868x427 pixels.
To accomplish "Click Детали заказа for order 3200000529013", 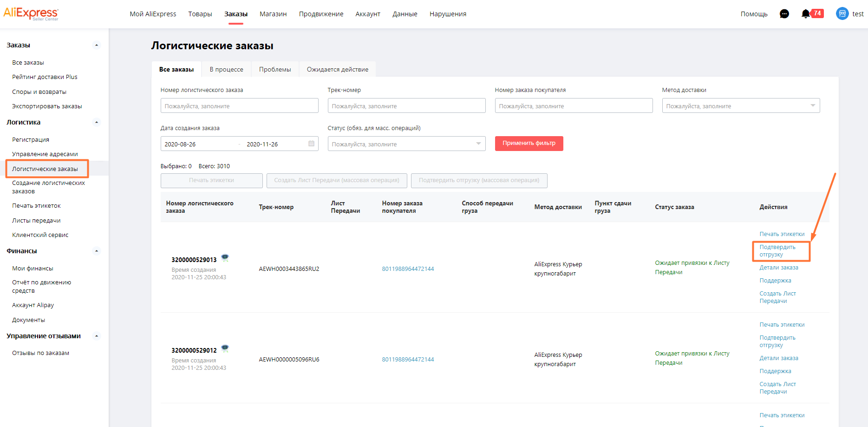I will [x=779, y=267].
